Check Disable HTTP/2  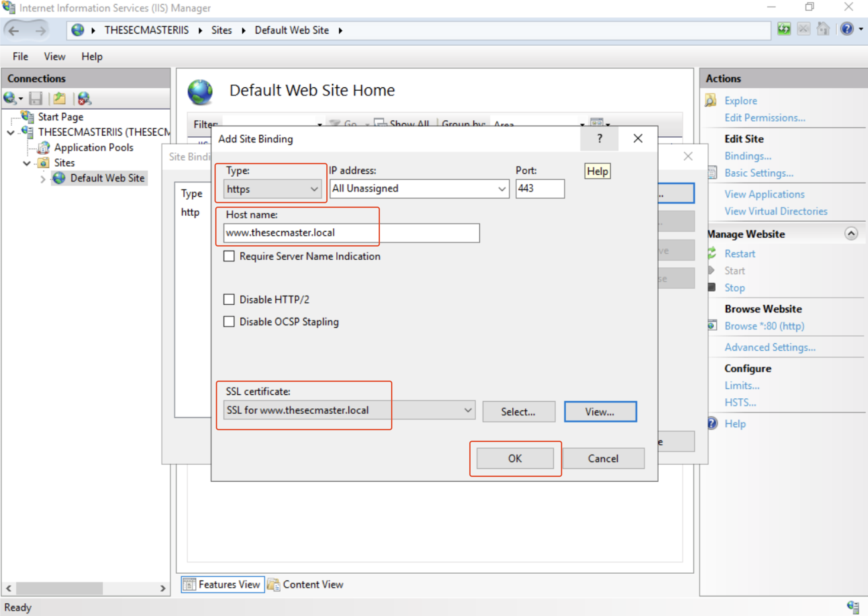click(x=229, y=300)
